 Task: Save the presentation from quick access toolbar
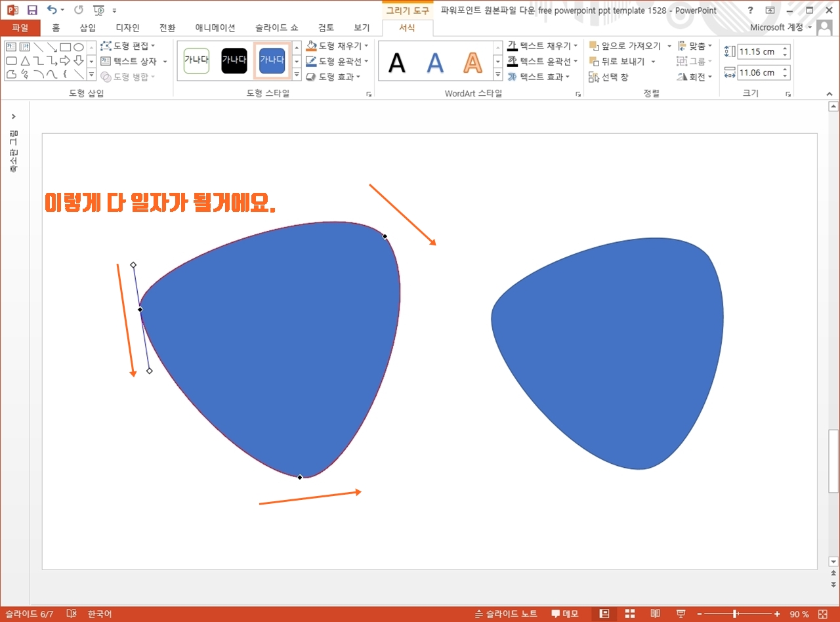tap(31, 10)
